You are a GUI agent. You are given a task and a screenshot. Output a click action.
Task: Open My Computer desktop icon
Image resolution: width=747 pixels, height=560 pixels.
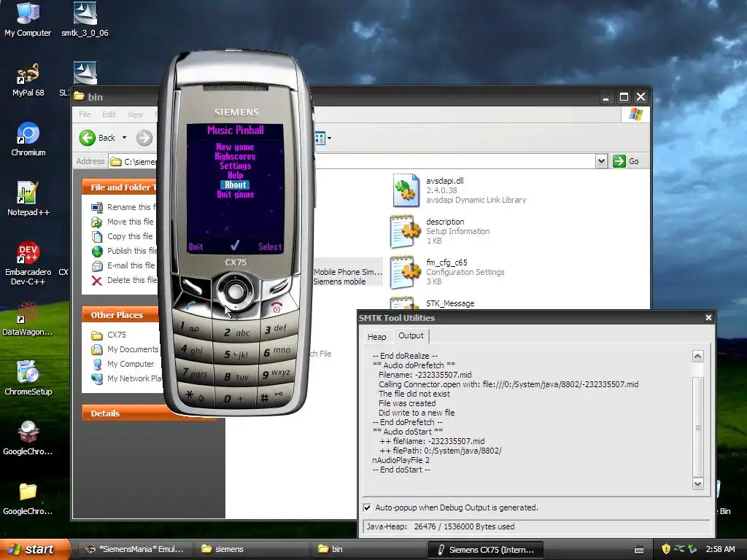pyautogui.click(x=28, y=19)
